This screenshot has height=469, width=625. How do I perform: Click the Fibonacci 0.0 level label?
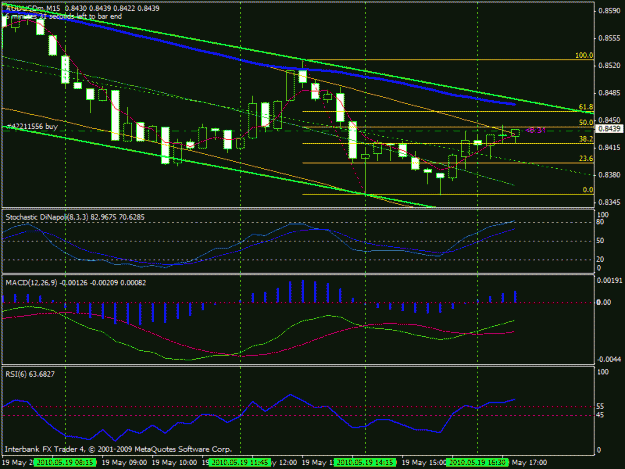[588, 190]
